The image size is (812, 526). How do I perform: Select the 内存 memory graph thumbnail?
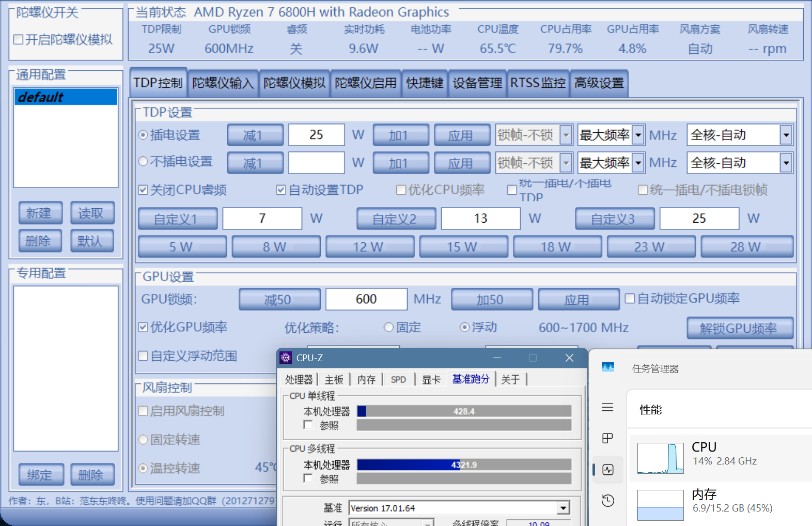point(661,505)
